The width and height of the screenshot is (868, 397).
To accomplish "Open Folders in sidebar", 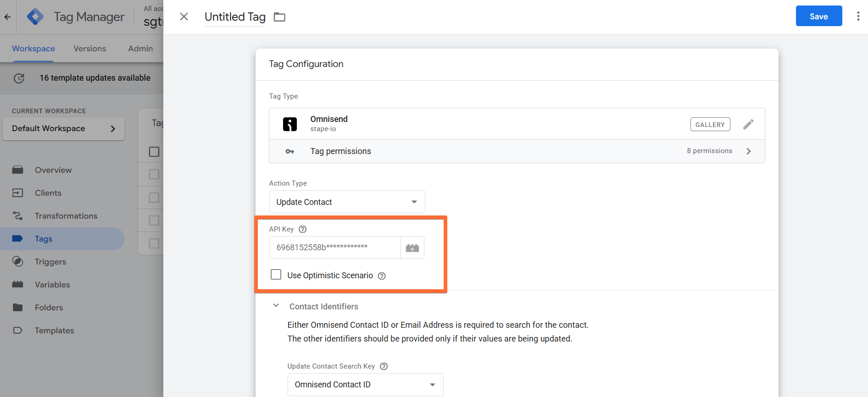I will 49,308.
